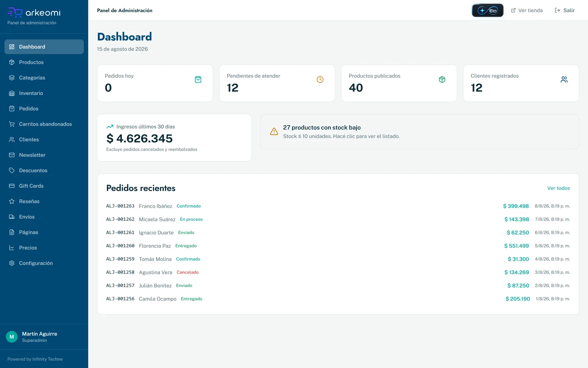The width and height of the screenshot is (588, 368).
Task: Open the Pedidos menu item
Action: coord(44,109)
